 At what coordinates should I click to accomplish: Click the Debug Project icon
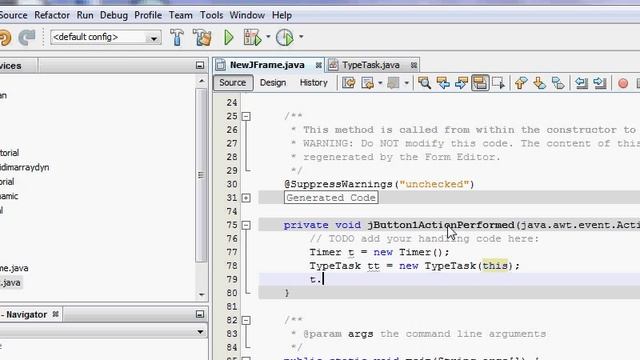click(x=252, y=38)
